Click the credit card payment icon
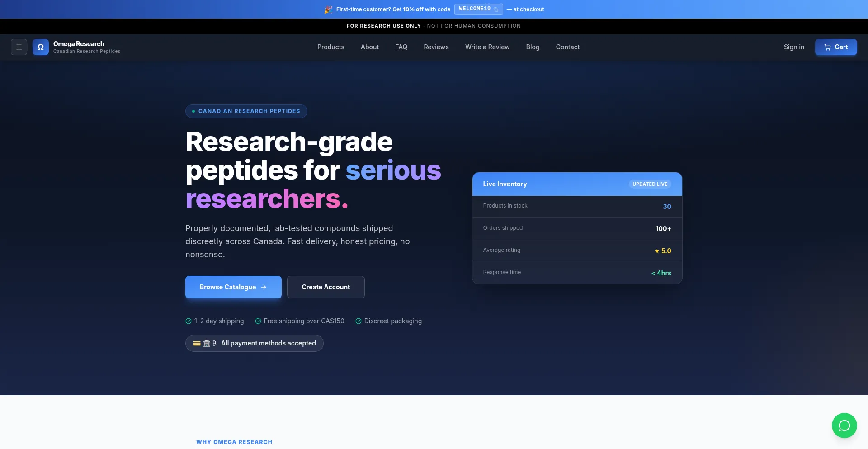Screen dimensions: 868x449 [197, 343]
